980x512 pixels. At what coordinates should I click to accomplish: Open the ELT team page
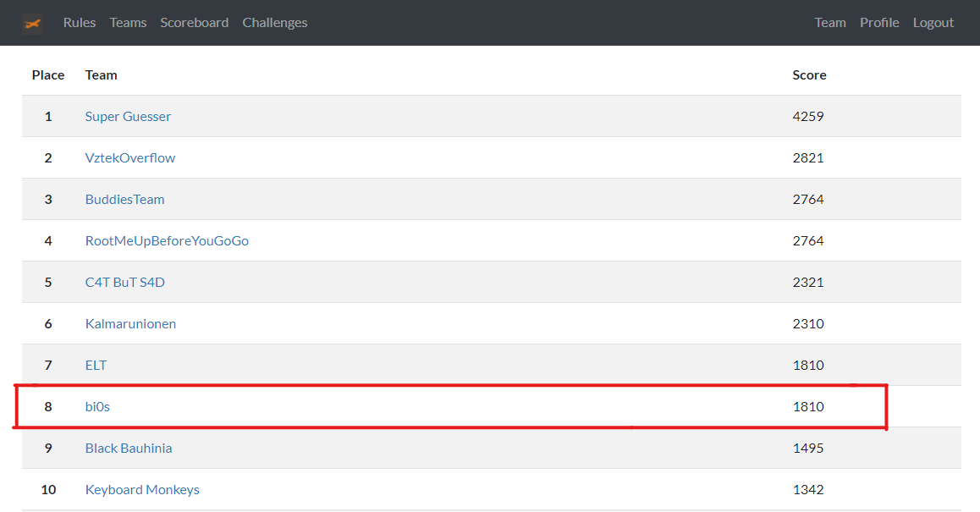point(96,365)
